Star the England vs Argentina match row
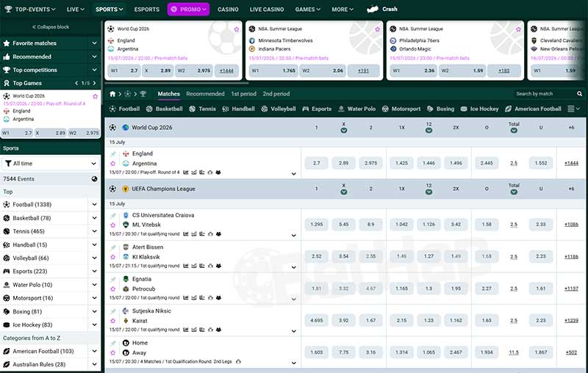 (113, 163)
